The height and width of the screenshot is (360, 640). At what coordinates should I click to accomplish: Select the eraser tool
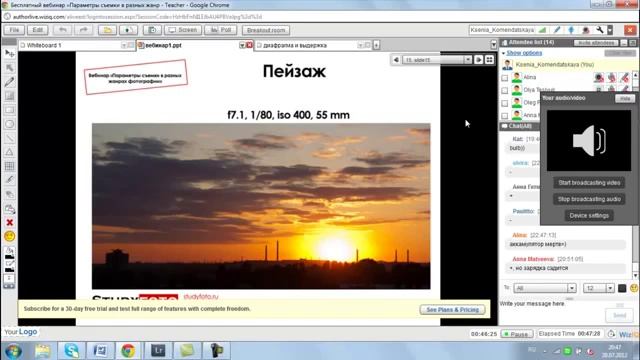tap(9, 194)
